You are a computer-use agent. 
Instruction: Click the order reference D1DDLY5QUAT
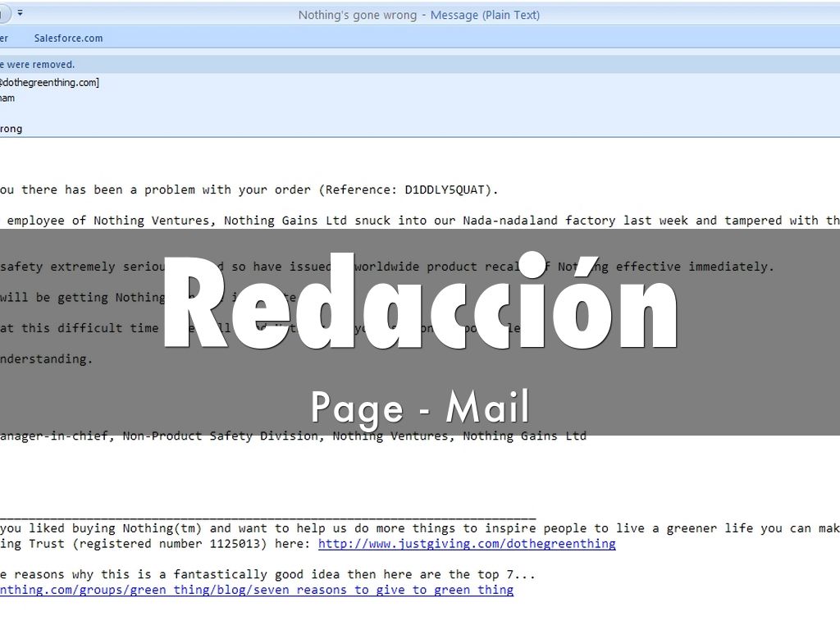447,189
